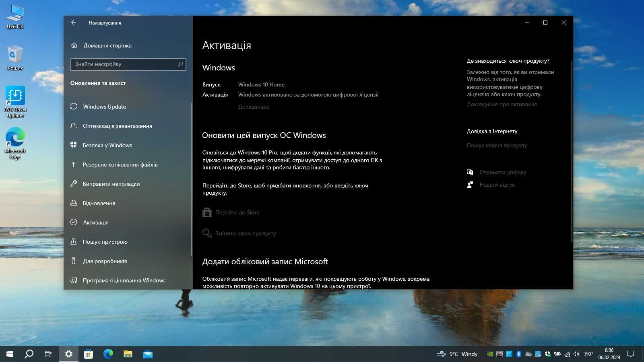
Task: Click Перейти до Store link
Action: pyautogui.click(x=237, y=212)
